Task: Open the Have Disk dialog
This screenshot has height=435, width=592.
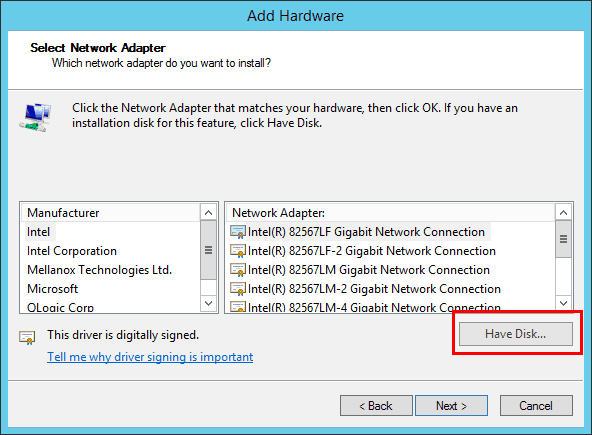Action: pos(516,334)
